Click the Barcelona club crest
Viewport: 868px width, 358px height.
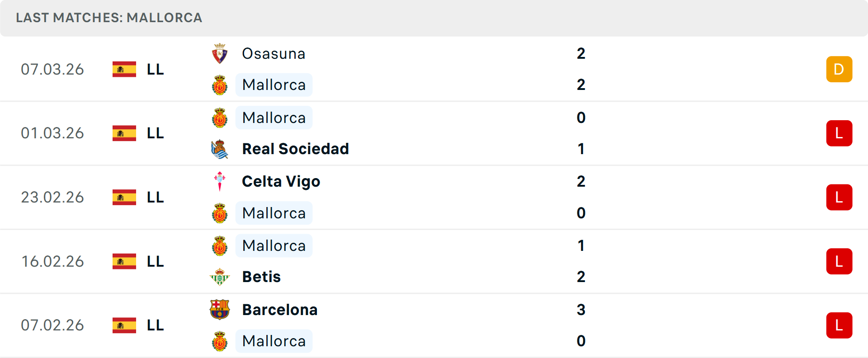click(x=220, y=310)
